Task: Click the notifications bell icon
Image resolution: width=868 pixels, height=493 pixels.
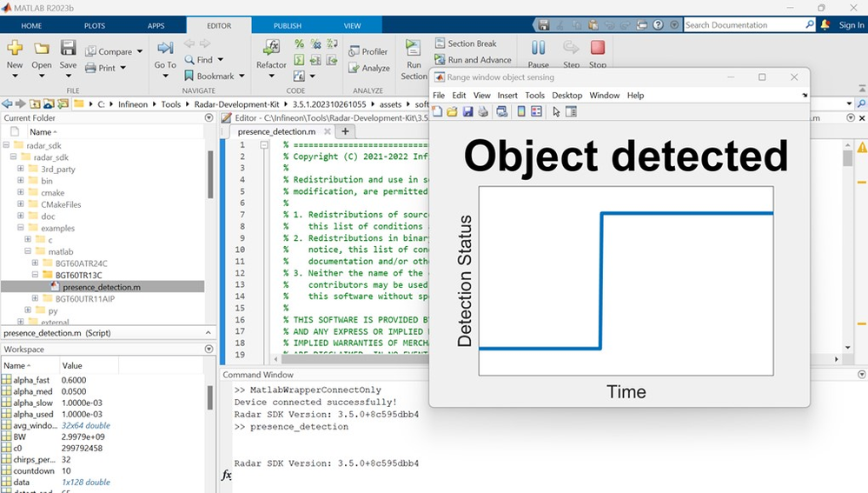Action: click(825, 25)
